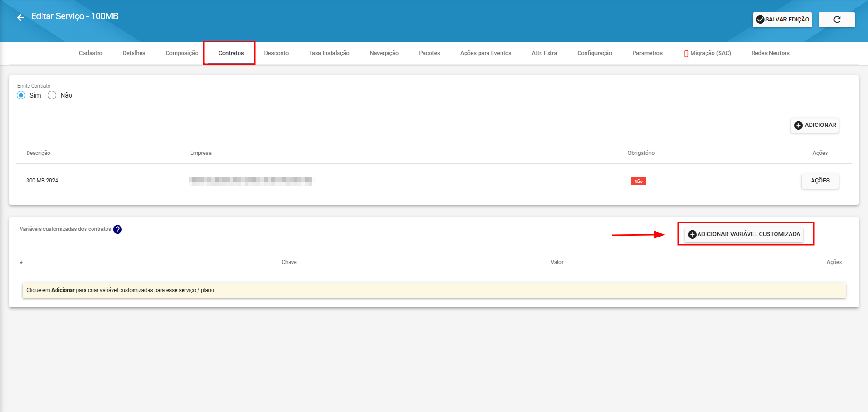Click the help question mark icon near Variáveis customizadas
The width and height of the screenshot is (868, 412).
[x=118, y=230]
